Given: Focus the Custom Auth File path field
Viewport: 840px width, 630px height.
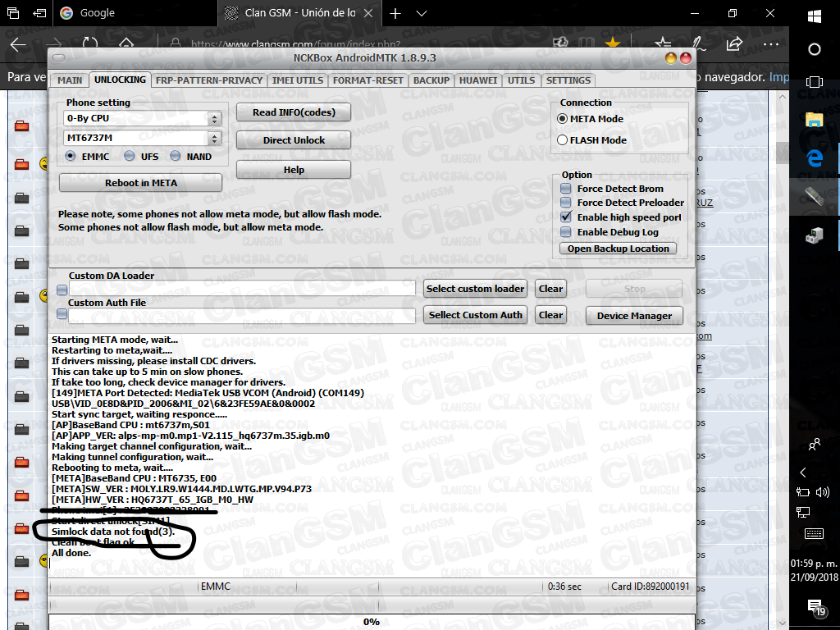Looking at the screenshot, I should point(242,316).
